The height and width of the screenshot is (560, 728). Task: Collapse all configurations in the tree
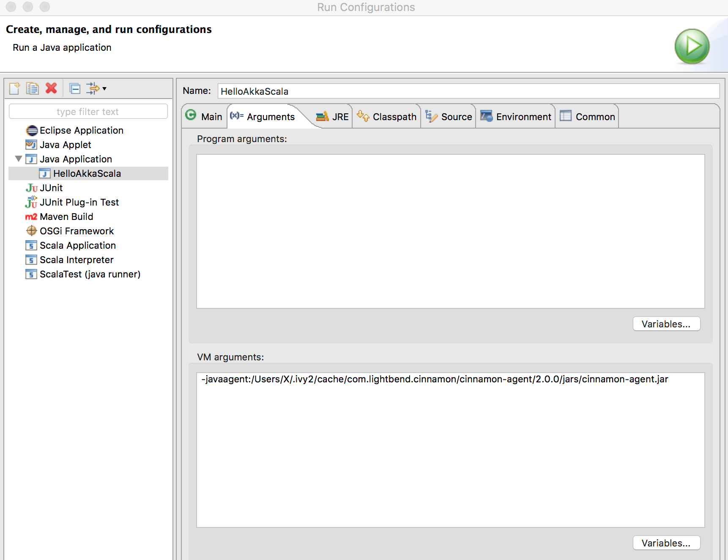pos(75,88)
